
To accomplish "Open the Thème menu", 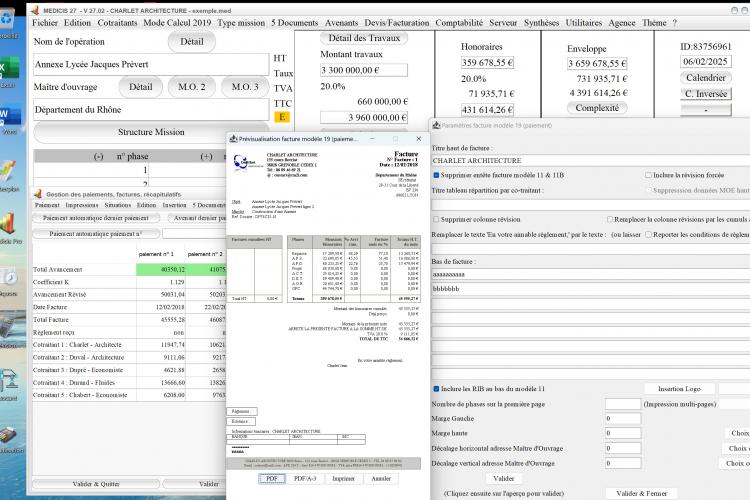I will pos(654,22).
